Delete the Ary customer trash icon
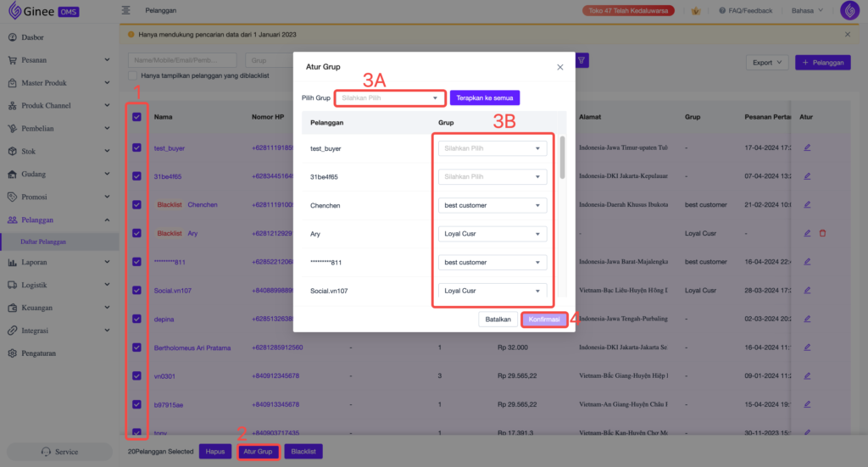The image size is (868, 467). 822,234
